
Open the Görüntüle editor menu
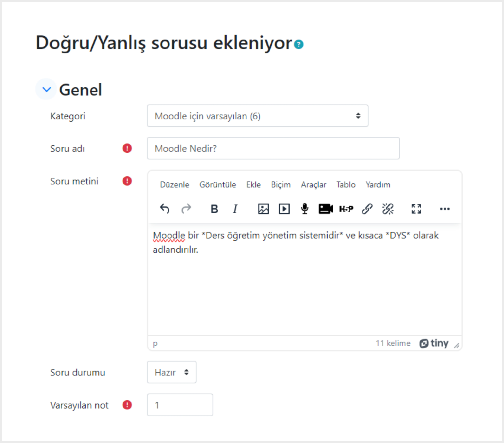pyautogui.click(x=218, y=185)
